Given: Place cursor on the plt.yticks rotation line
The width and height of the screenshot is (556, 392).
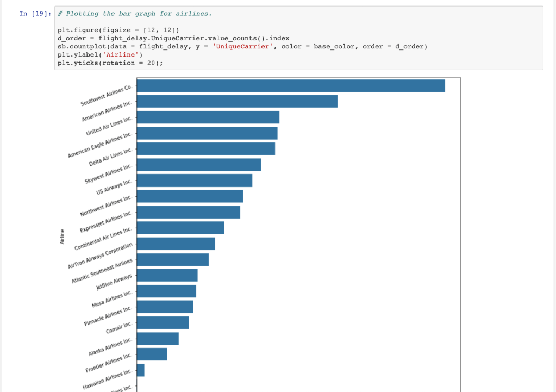Looking at the screenshot, I should 110,63.
